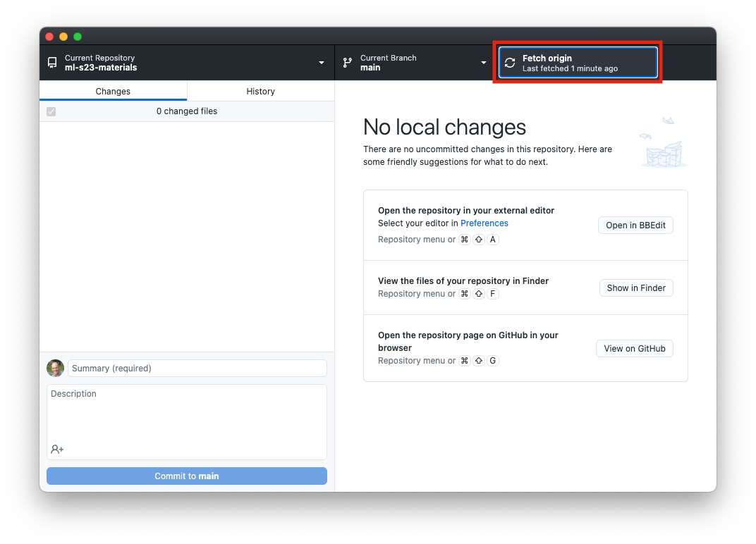Image resolution: width=756 pixels, height=544 pixels.
Task: Click the green macOS zoom window button
Action: tap(78, 37)
